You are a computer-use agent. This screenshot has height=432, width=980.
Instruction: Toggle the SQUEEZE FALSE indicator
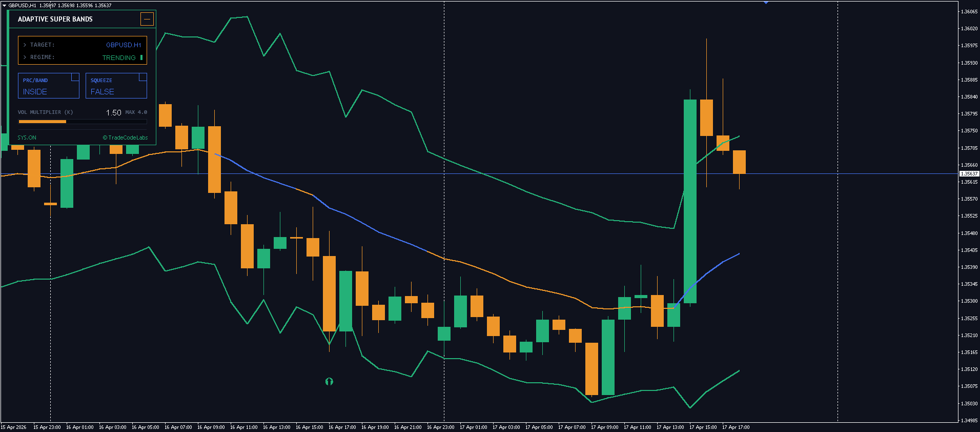click(103, 92)
